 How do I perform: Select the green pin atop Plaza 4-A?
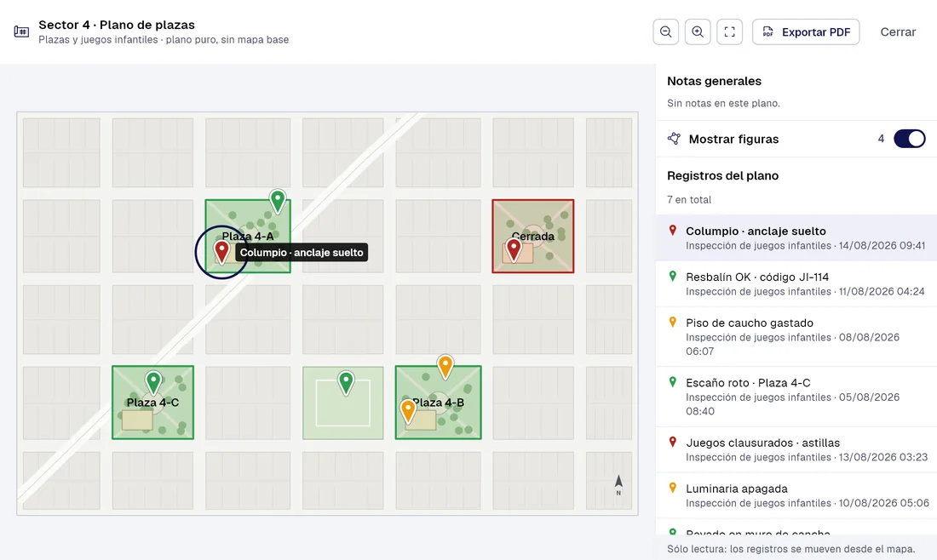click(278, 201)
